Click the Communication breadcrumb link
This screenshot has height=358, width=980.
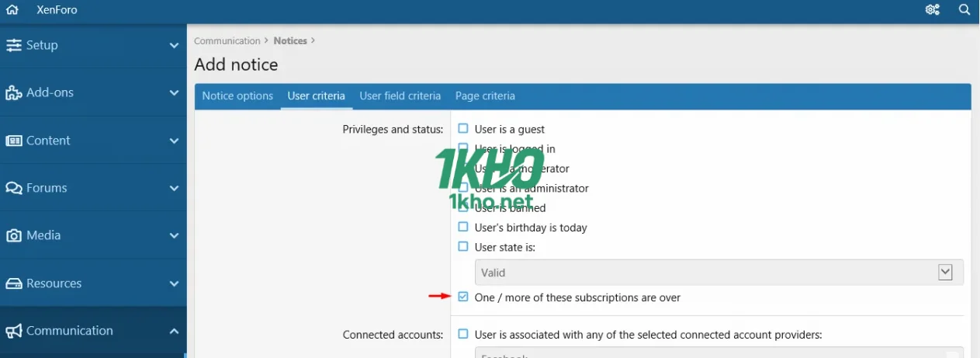click(x=227, y=41)
